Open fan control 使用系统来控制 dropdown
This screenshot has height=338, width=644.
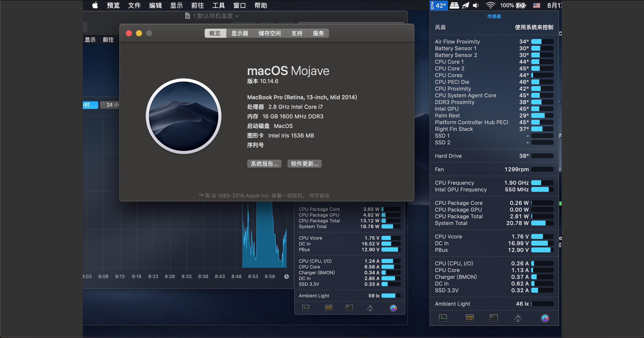pos(534,27)
